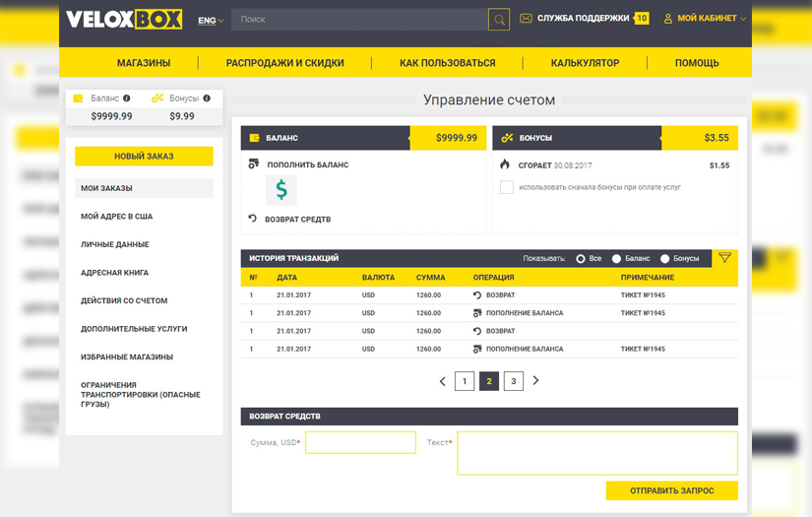This screenshot has height=517, width=812.
Task: Open the Калькулятор menu item
Action: (585, 63)
